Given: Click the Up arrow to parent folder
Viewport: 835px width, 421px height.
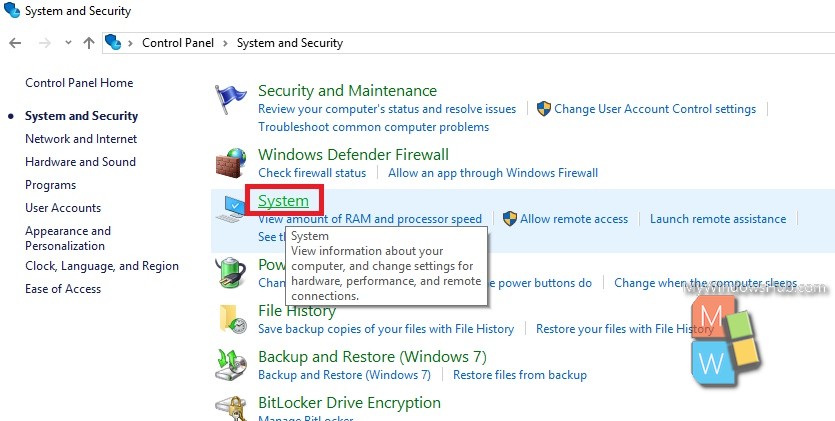Looking at the screenshot, I should pos(89,43).
